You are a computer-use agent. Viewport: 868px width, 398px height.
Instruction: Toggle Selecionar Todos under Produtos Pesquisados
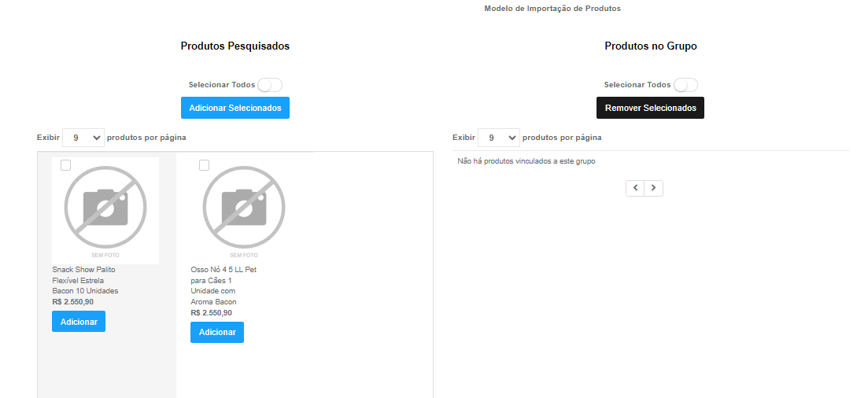coord(270,85)
